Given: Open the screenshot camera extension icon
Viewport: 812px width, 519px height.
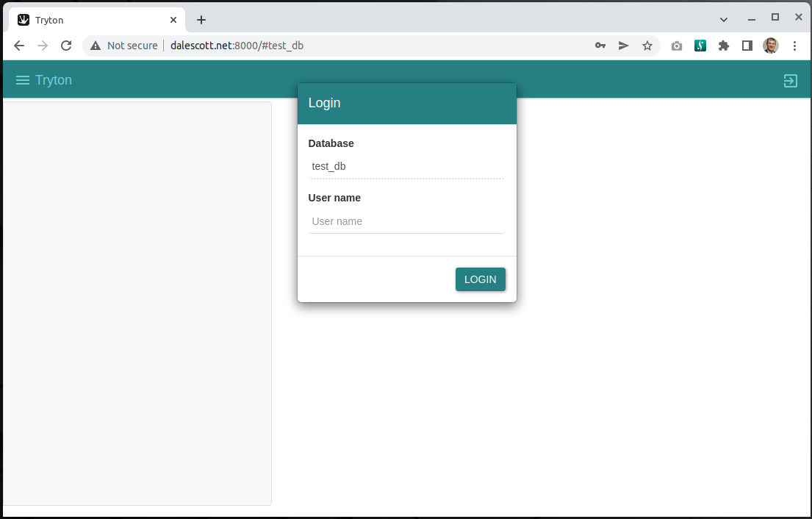Looking at the screenshot, I should [x=676, y=46].
